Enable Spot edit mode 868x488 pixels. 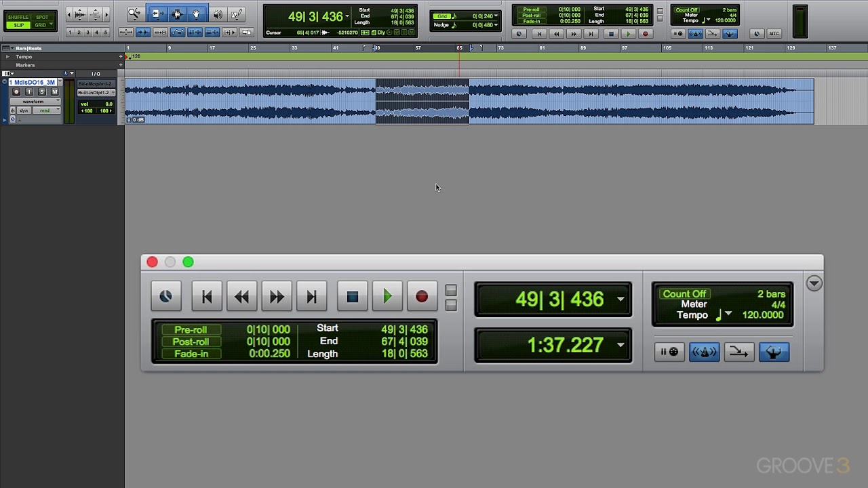coord(42,17)
